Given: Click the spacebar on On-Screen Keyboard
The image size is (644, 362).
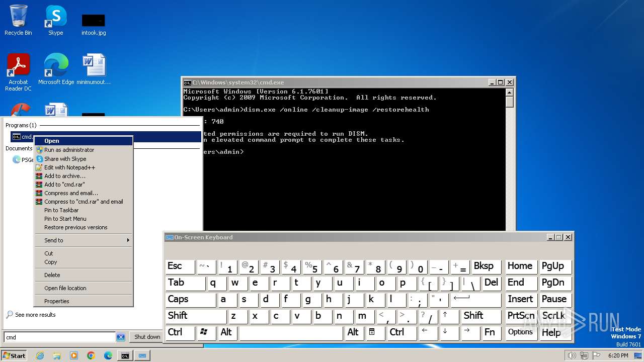Looking at the screenshot, I should (290, 333).
